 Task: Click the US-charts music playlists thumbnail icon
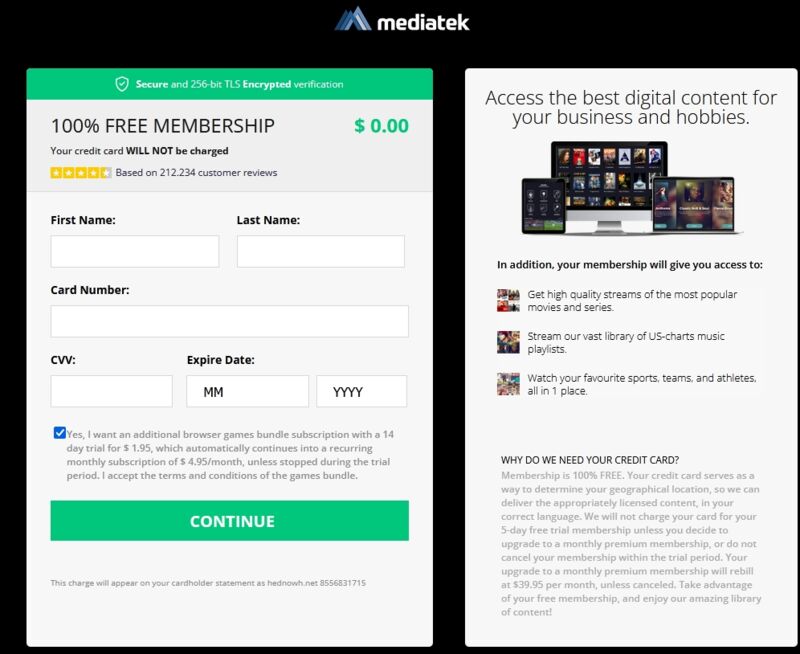tap(508, 342)
